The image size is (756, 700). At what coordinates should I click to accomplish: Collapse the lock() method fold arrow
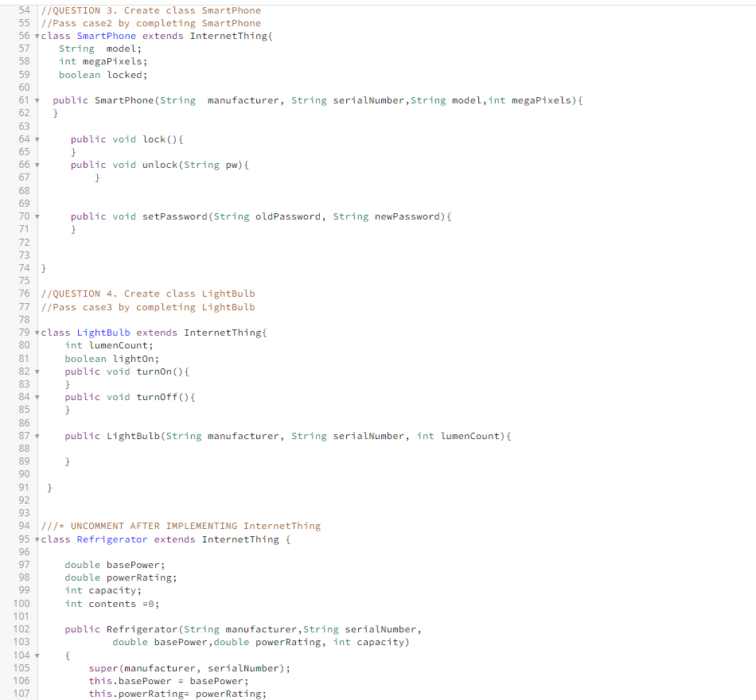(x=36, y=138)
